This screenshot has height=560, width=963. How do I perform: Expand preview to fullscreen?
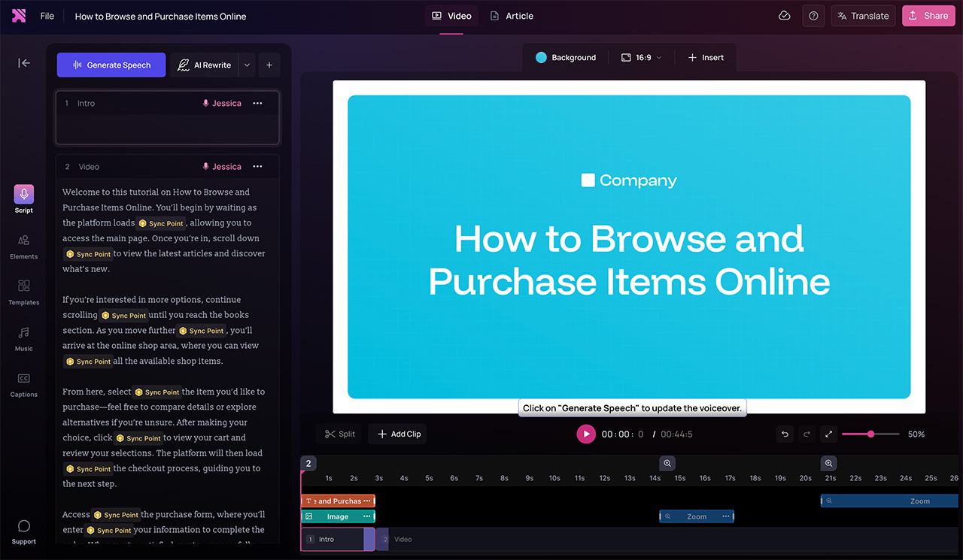828,434
